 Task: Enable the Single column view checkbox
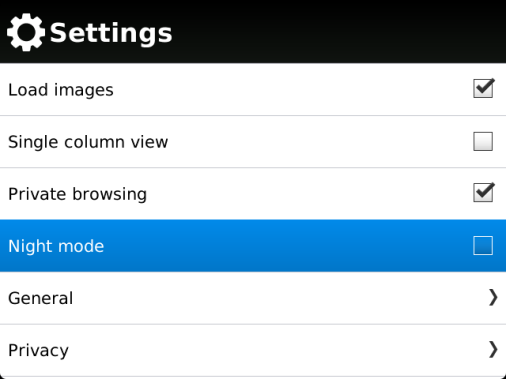(x=483, y=141)
